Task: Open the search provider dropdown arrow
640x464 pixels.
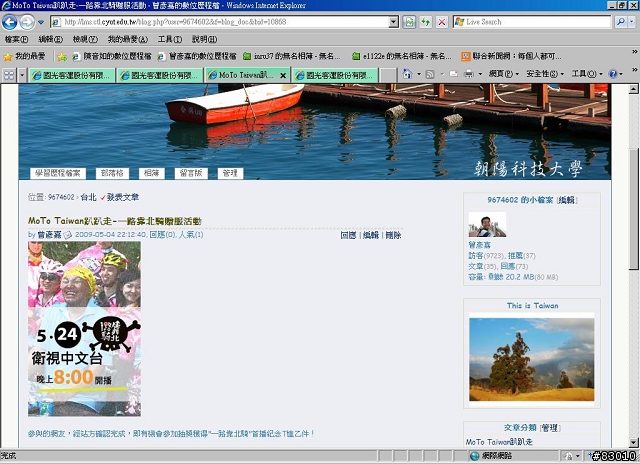Action: click(632, 22)
